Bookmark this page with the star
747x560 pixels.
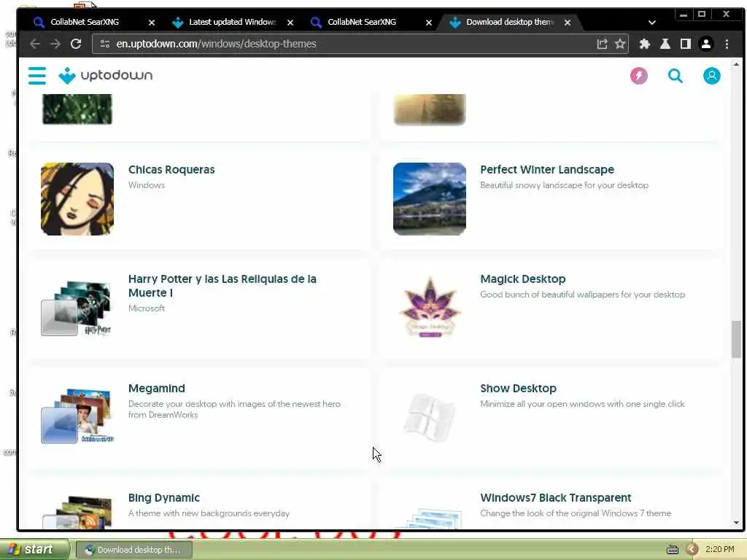620,44
